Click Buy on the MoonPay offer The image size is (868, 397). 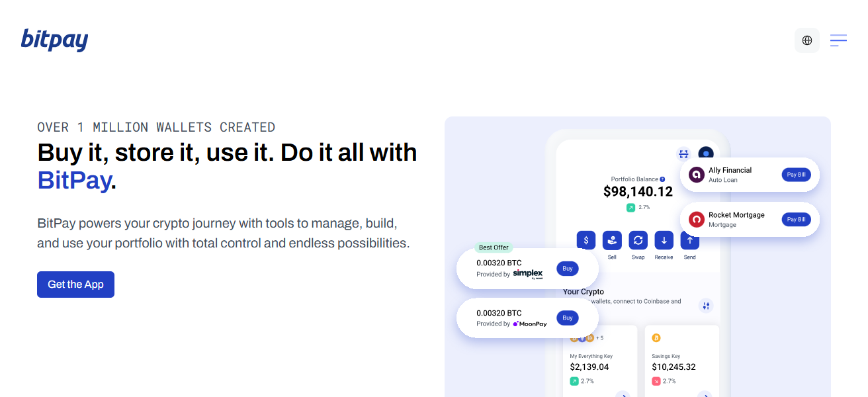tap(567, 318)
